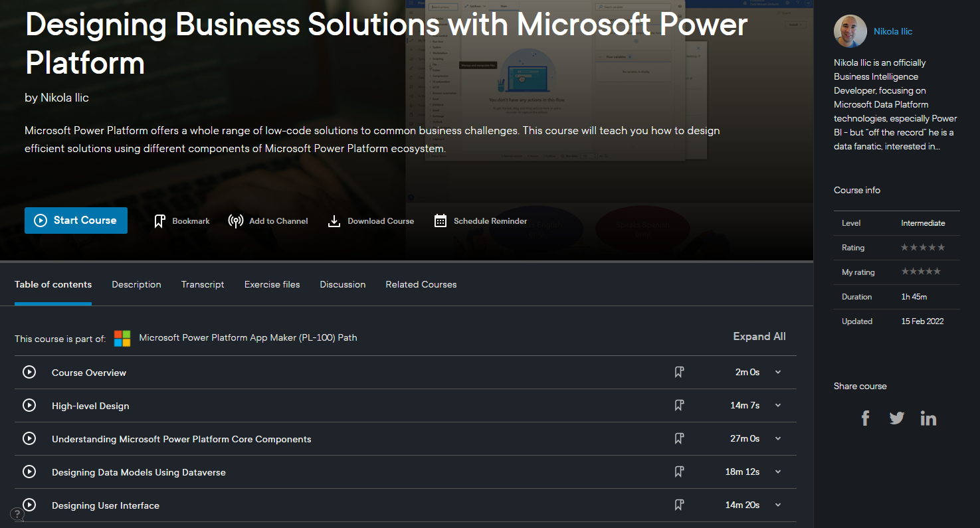Click the Download Course icon
The width and height of the screenshot is (980, 528).
click(x=334, y=221)
